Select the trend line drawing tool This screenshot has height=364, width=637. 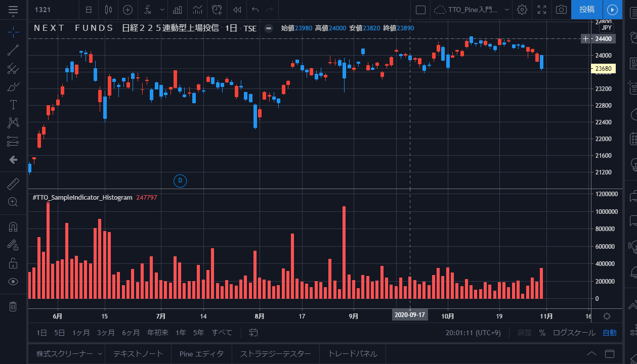pos(13,50)
